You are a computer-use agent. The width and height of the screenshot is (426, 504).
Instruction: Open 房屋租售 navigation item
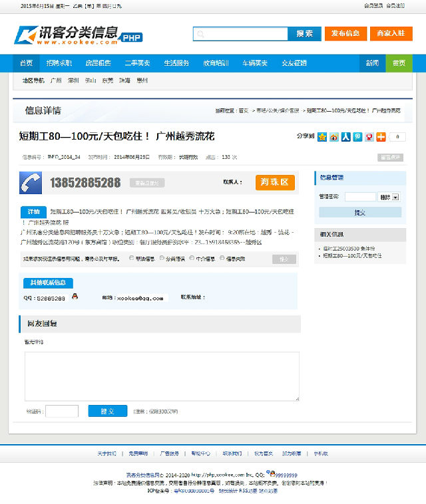pyautogui.click(x=98, y=63)
